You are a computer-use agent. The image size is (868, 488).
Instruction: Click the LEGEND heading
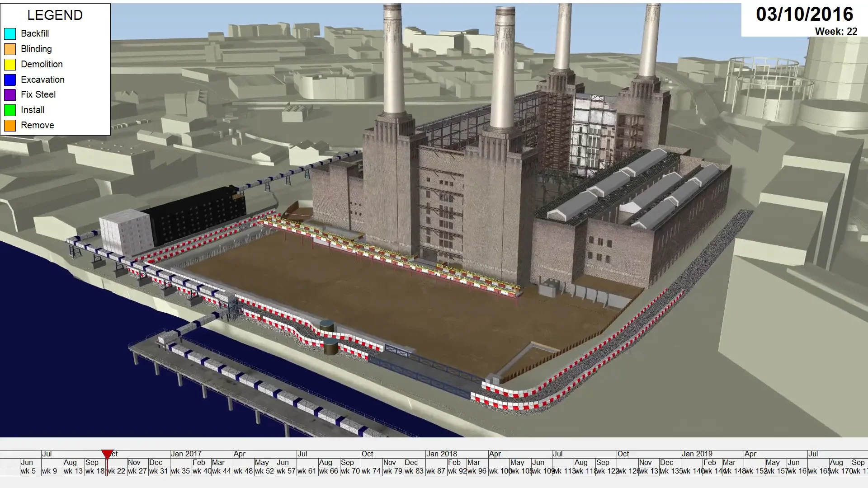[x=55, y=15]
